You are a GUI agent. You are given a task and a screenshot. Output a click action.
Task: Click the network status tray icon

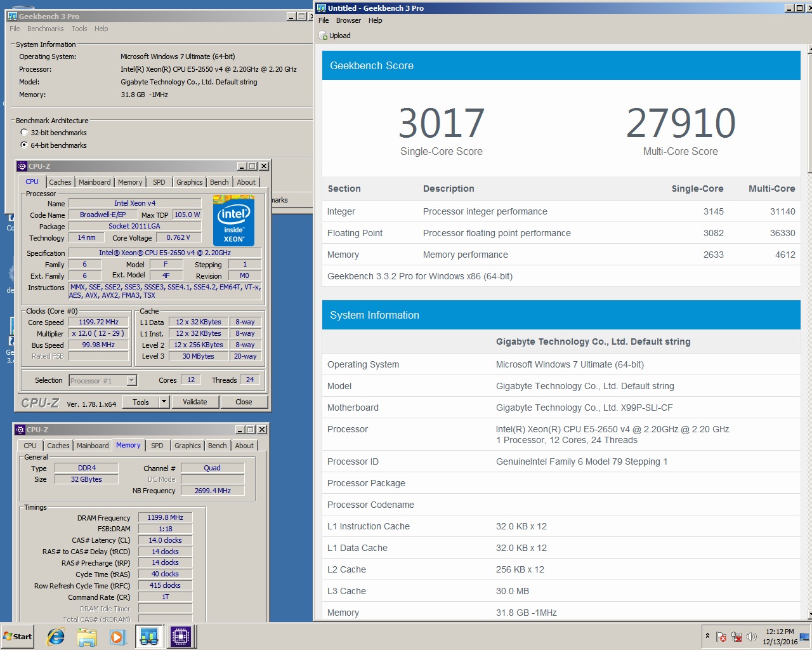(x=737, y=637)
